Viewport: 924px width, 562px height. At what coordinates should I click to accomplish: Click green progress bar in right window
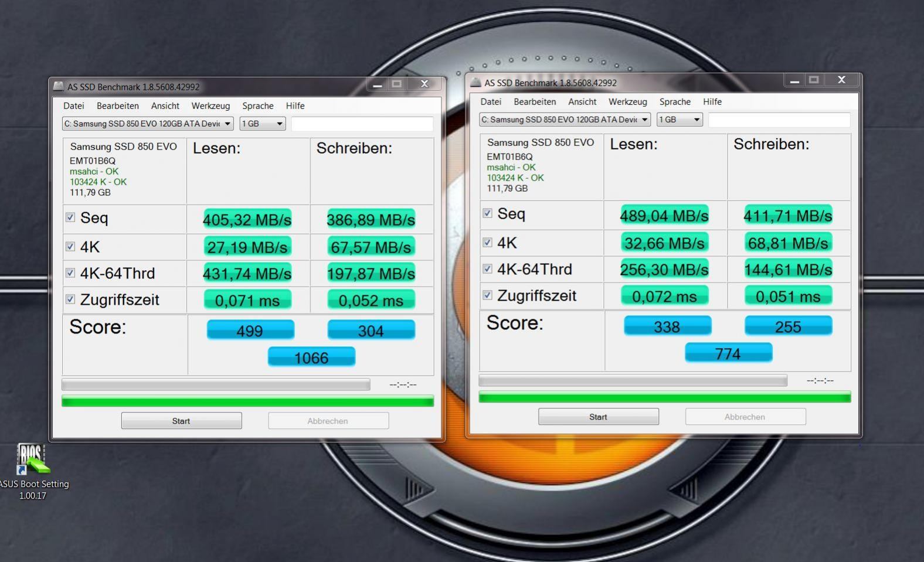pyautogui.click(x=665, y=397)
